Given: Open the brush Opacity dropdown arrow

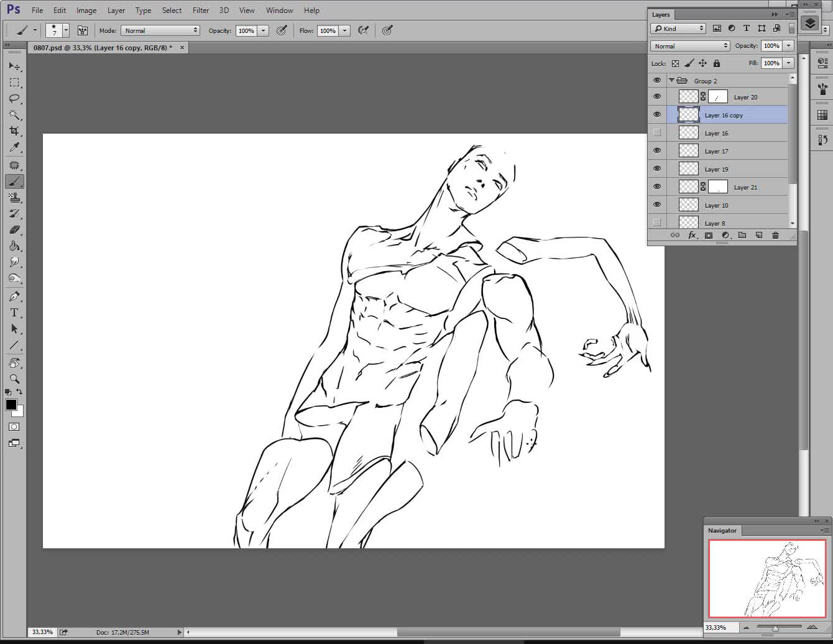Looking at the screenshot, I should 264,30.
